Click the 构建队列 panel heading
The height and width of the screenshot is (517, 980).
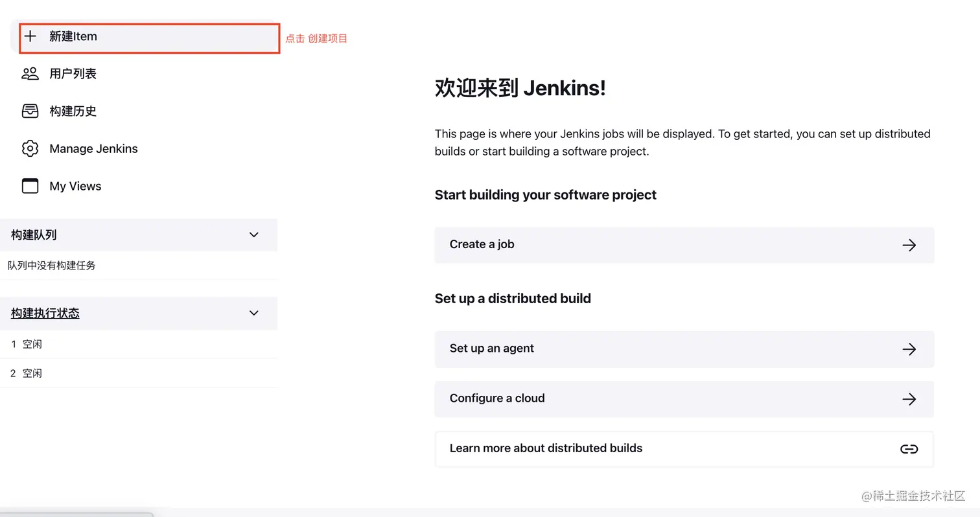(x=34, y=235)
